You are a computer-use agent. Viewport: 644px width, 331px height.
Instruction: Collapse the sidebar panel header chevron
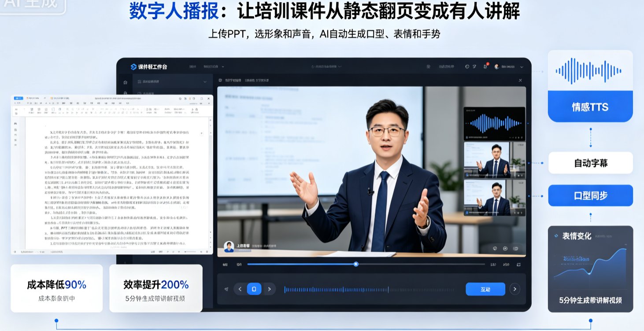[205, 82]
